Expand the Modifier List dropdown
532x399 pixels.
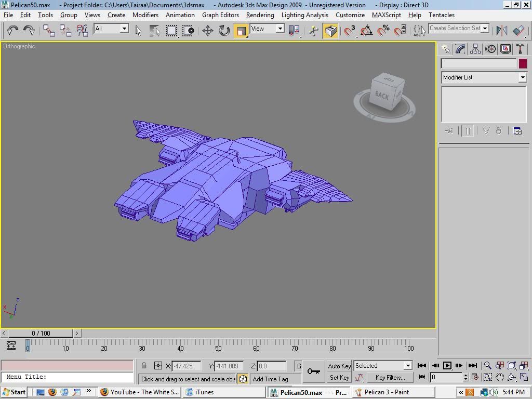coord(523,77)
